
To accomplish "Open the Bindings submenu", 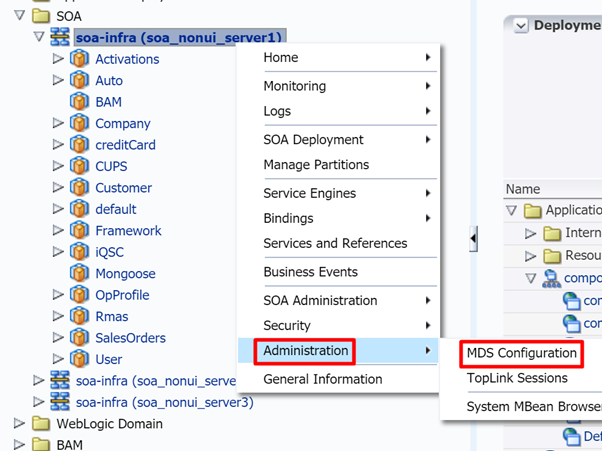I will point(338,218).
